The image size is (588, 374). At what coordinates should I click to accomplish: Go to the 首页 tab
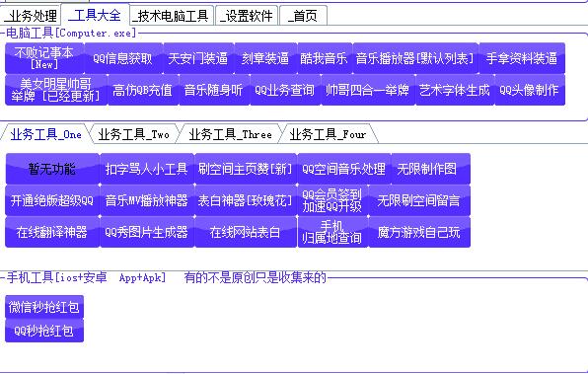point(303,16)
